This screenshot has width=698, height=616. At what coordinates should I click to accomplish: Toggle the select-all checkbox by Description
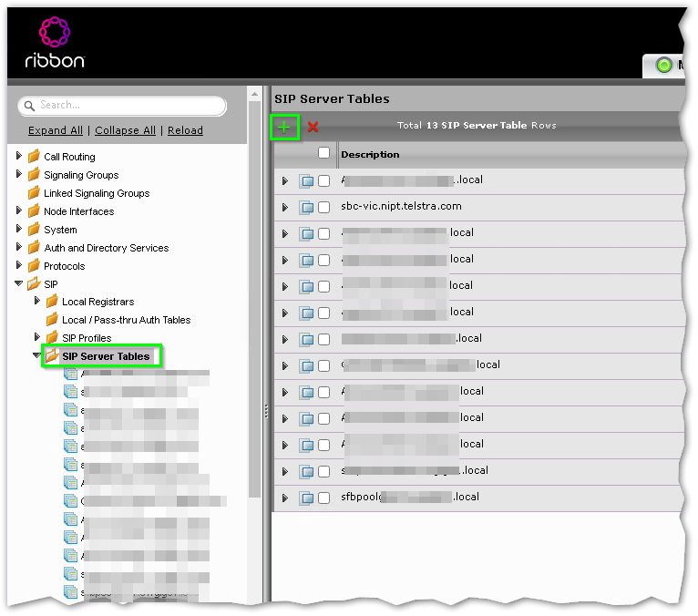(x=323, y=153)
